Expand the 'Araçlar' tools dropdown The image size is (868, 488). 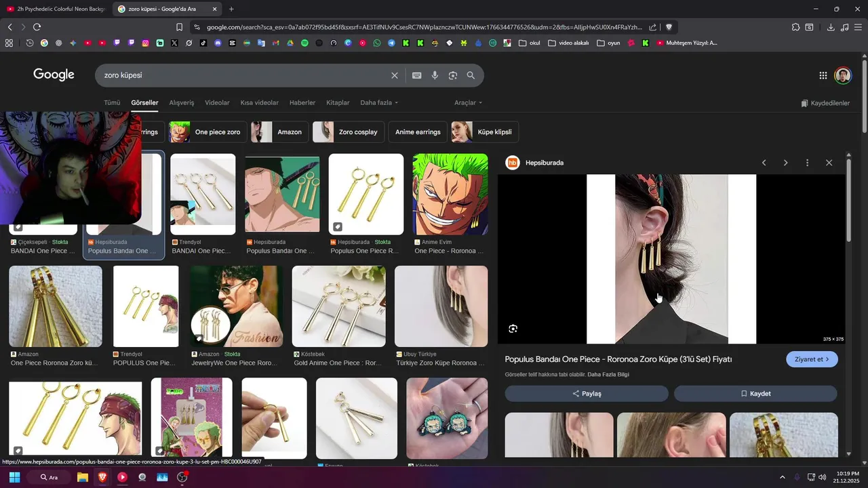[x=468, y=102]
